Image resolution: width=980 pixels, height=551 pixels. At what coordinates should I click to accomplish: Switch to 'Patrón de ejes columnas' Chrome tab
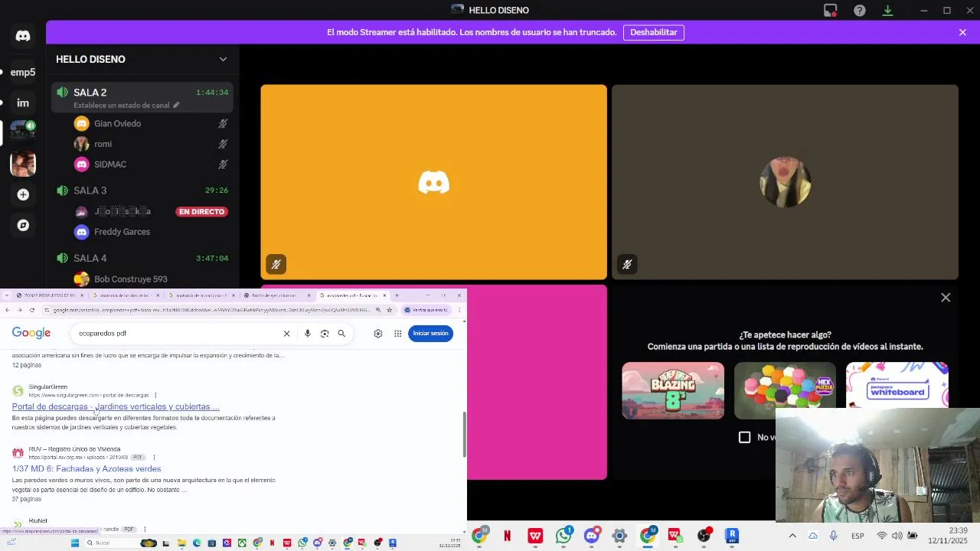click(276, 295)
